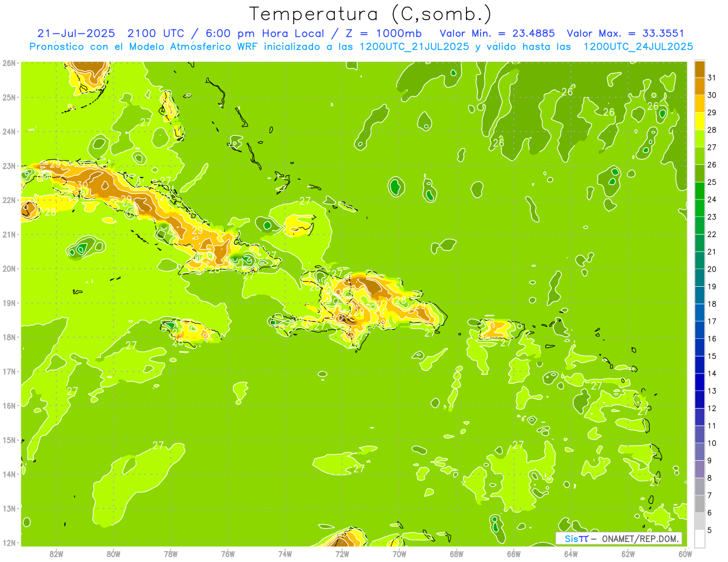Click the '26N' latitude axis label
The width and height of the screenshot is (728, 562).
9,63
